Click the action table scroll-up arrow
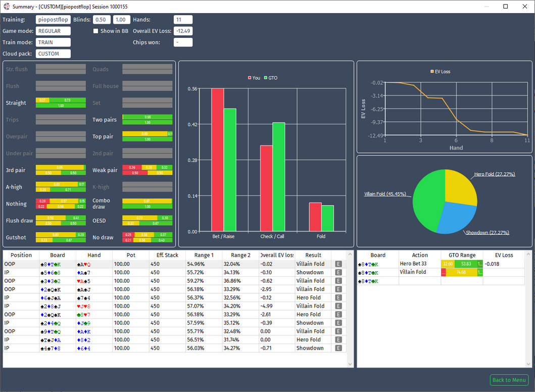 pos(528,255)
